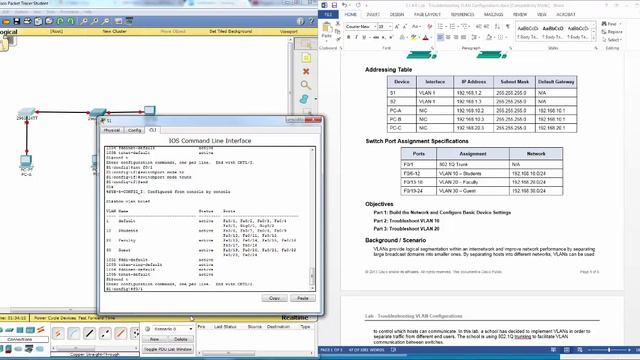Screen dimensions: 640x360
Task: Click Grow Font icon in Word
Action: pos(397,27)
